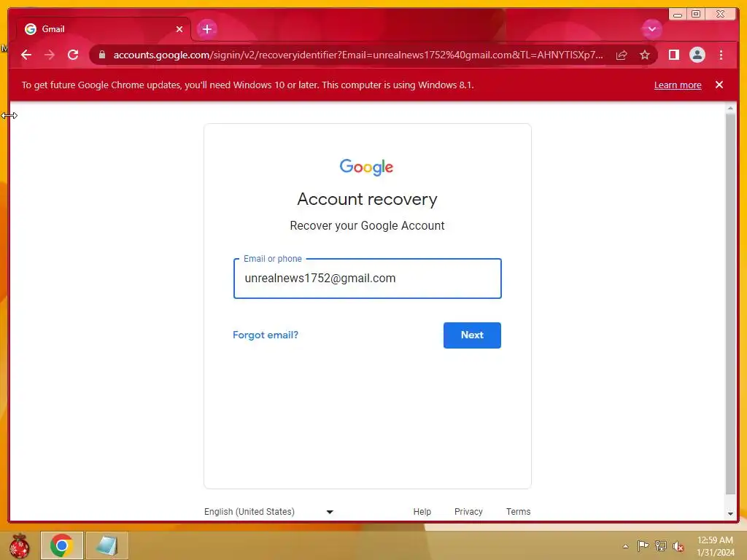This screenshot has height=560, width=747.
Task: Open the notepad app in taskbar
Action: (x=107, y=545)
